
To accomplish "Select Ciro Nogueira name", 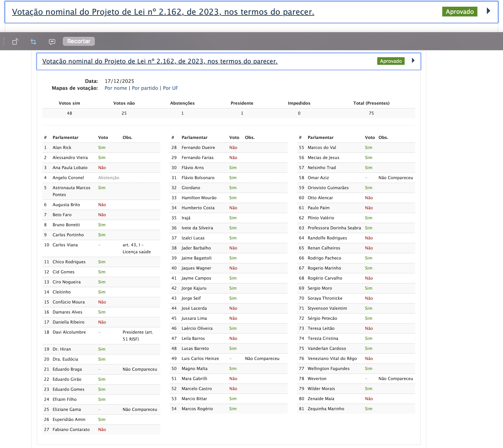I will coord(67,282).
